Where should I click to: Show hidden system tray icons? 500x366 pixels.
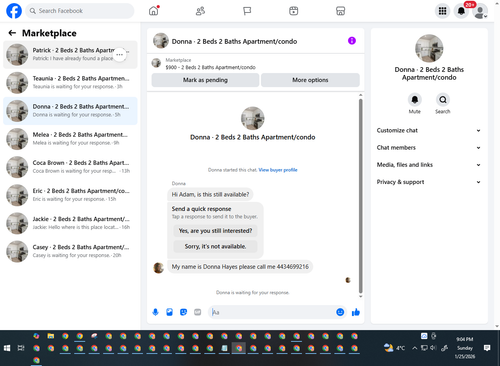click(x=415, y=348)
